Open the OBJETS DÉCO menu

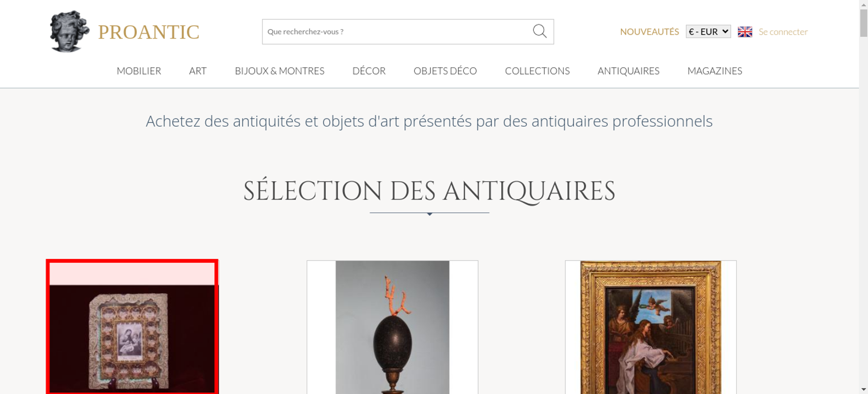pos(445,71)
